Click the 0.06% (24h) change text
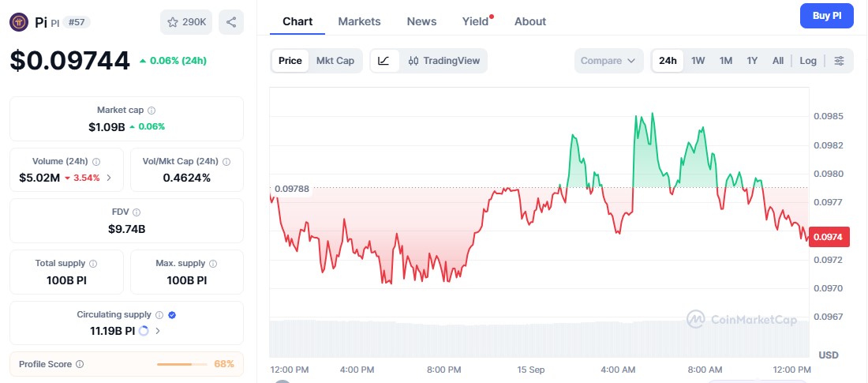 point(173,61)
